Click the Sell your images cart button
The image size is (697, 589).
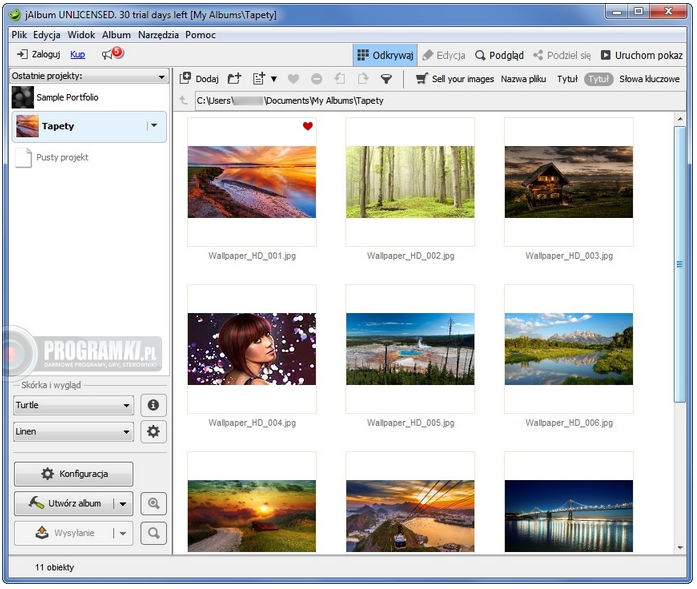click(454, 79)
